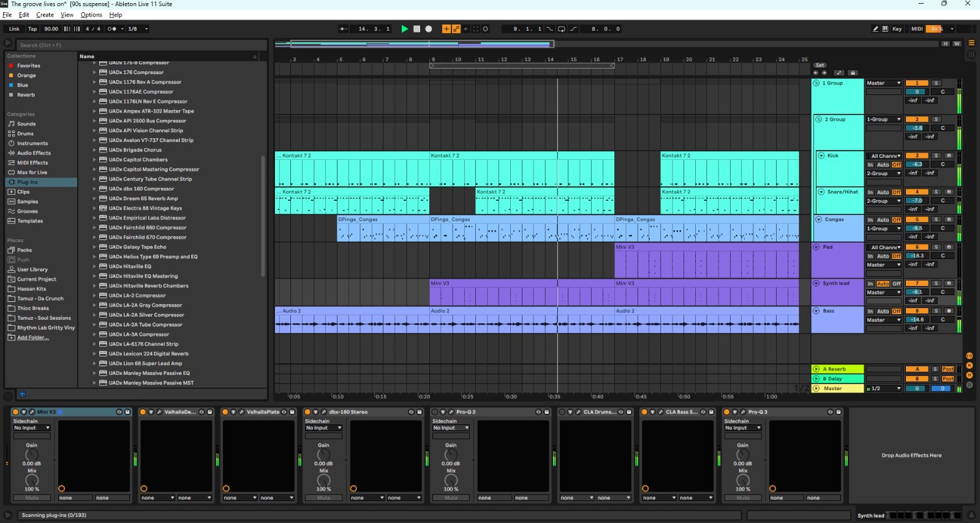This screenshot has height=523, width=980.
Task: Open 1 Group output routing dropdown
Action: click(x=883, y=83)
